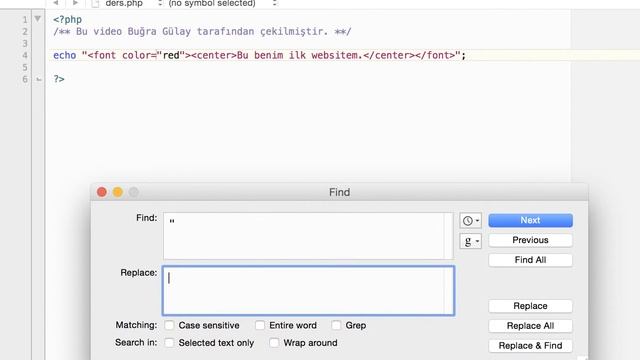Image resolution: width=640 pixels, height=360 pixels.
Task: Open the search history clock dropdown
Action: (x=471, y=221)
